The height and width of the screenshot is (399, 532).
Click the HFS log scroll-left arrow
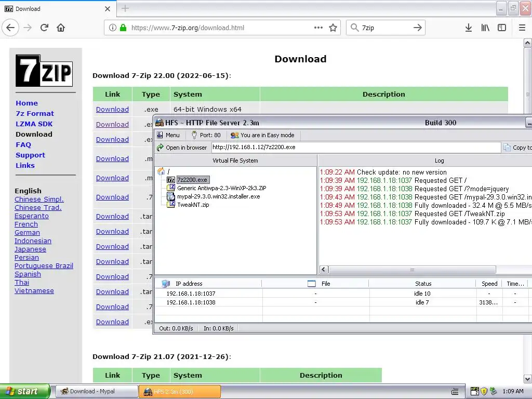coord(324,270)
